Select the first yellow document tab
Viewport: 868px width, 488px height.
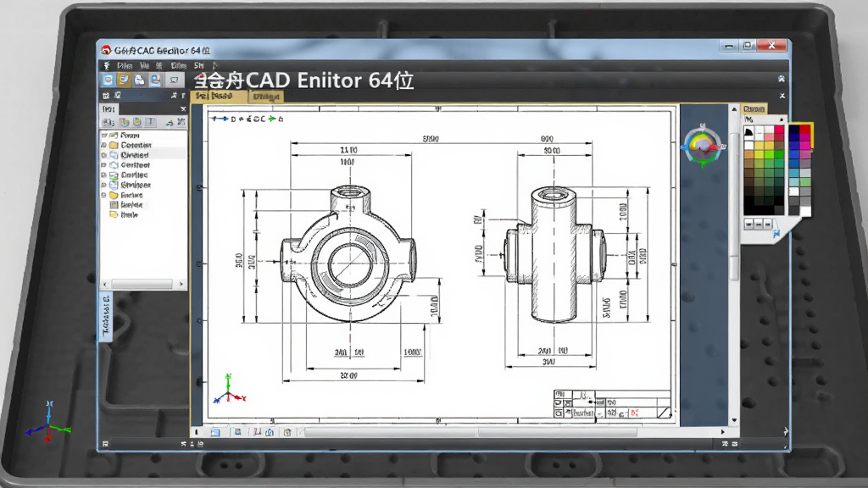[x=220, y=97]
